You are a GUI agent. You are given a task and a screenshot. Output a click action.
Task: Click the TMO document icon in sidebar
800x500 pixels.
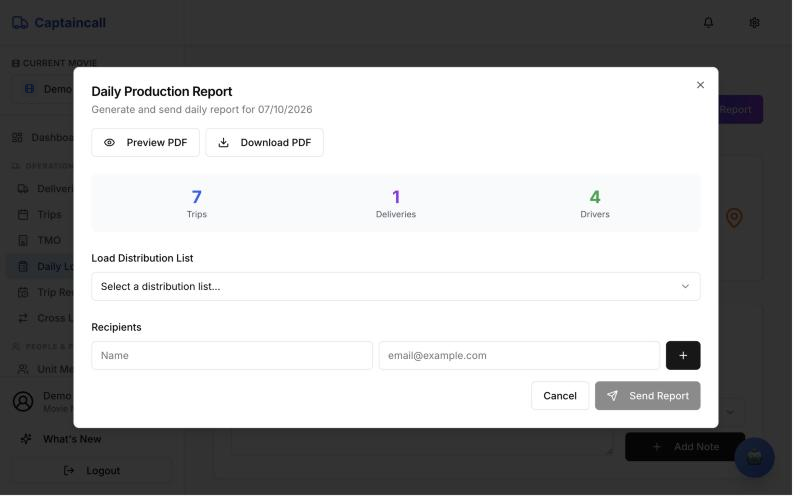(23, 242)
